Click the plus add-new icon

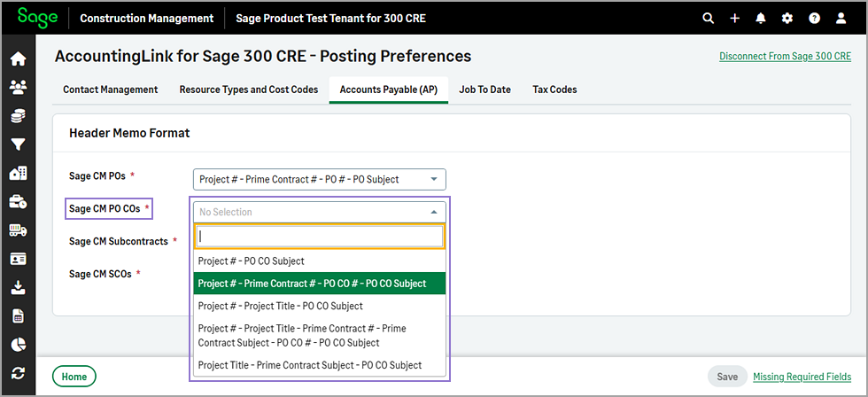[734, 19]
